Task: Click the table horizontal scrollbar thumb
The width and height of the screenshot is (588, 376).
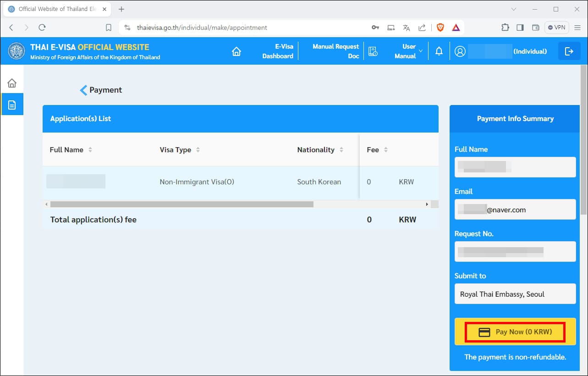Action: click(181, 204)
